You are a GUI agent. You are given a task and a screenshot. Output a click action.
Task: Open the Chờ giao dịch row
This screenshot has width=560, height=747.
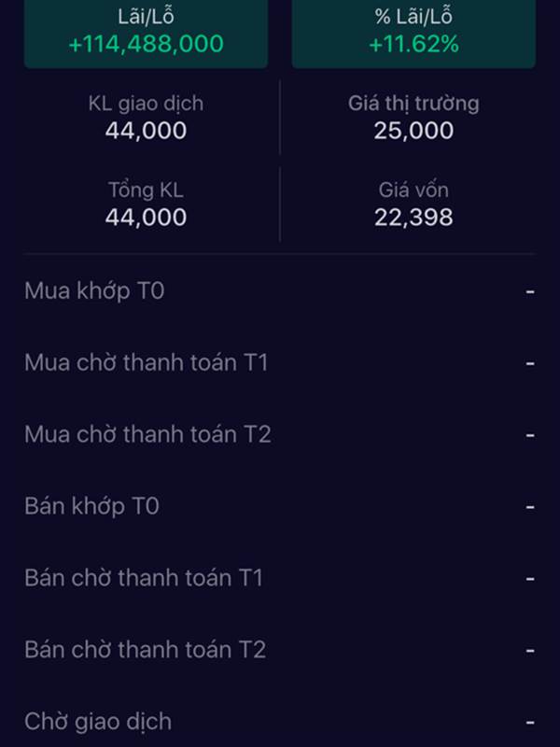click(x=280, y=722)
